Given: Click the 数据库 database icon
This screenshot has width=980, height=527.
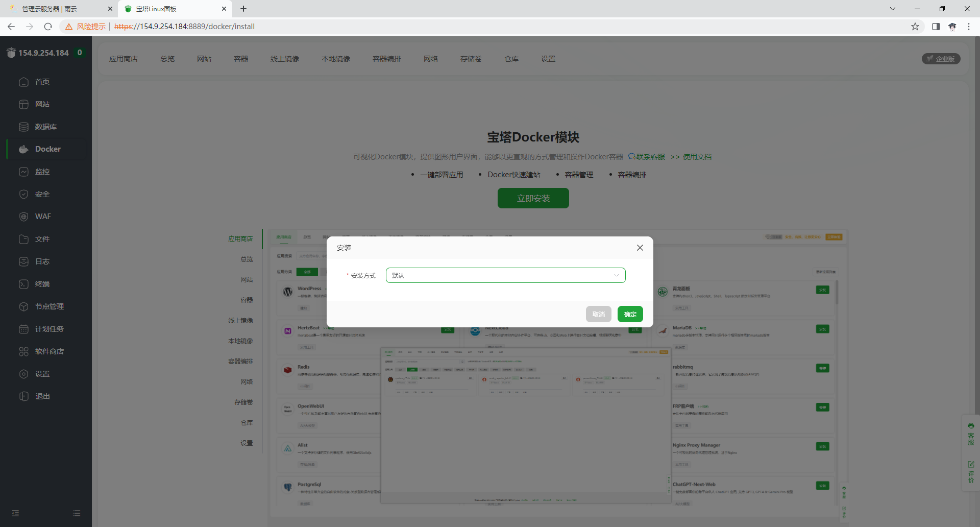Looking at the screenshot, I should 23,127.
